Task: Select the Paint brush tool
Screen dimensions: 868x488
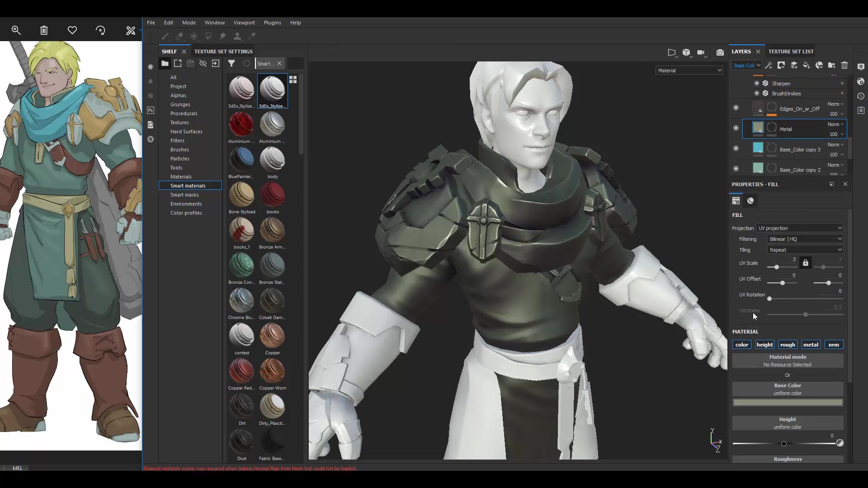Action: 165,36
